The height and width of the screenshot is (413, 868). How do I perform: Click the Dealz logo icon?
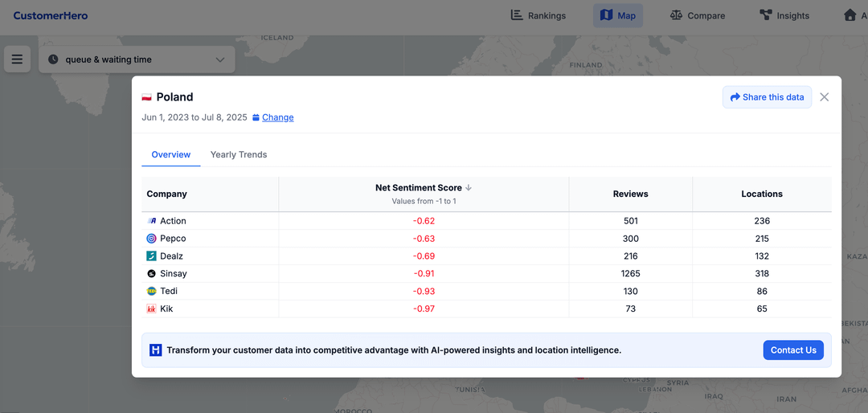(151, 256)
